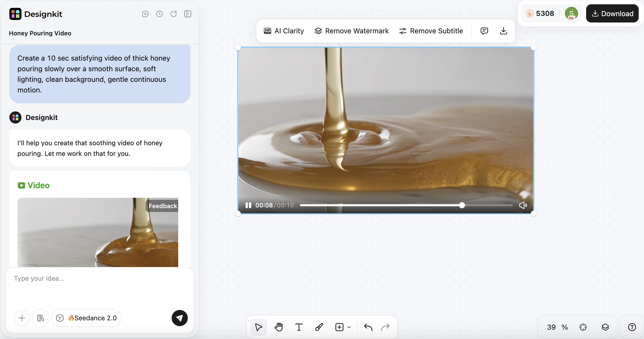This screenshot has width=644, height=339.
Task: Download video via toolbar download icon
Action: point(503,31)
